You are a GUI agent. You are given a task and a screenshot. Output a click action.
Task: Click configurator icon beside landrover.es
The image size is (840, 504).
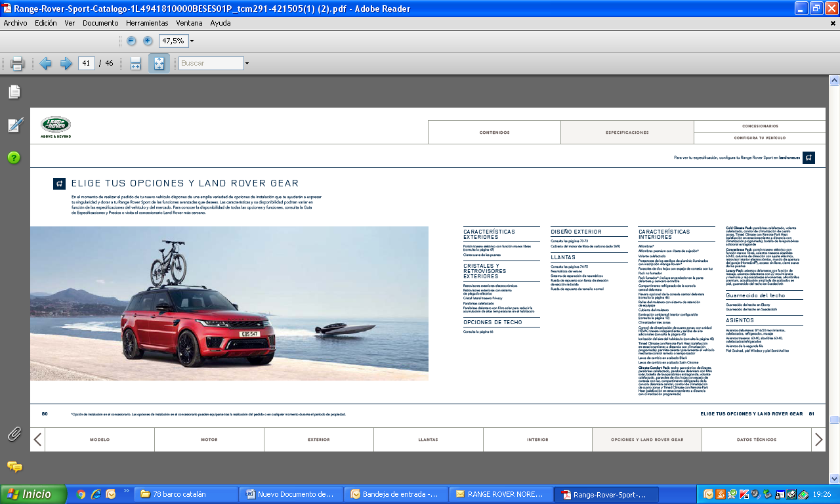click(x=808, y=157)
